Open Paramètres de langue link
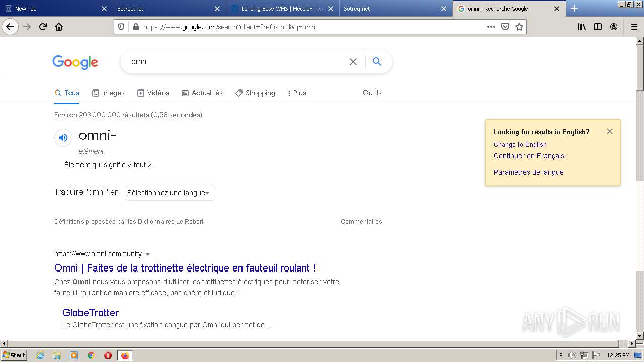 (x=528, y=172)
